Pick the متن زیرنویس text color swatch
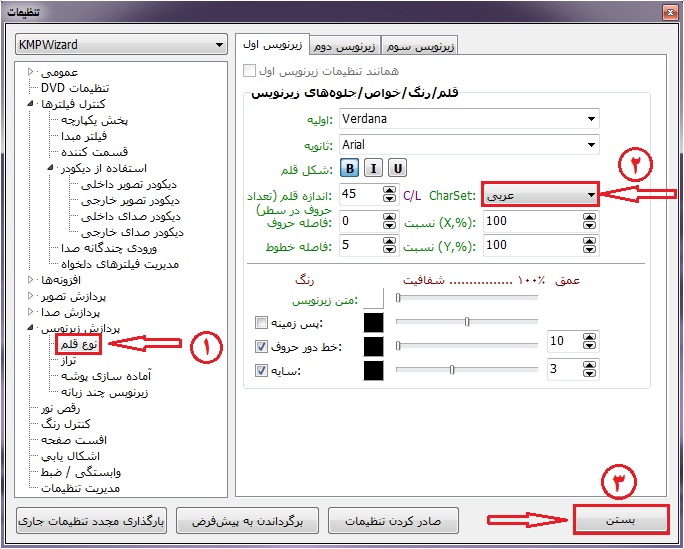 [x=373, y=299]
